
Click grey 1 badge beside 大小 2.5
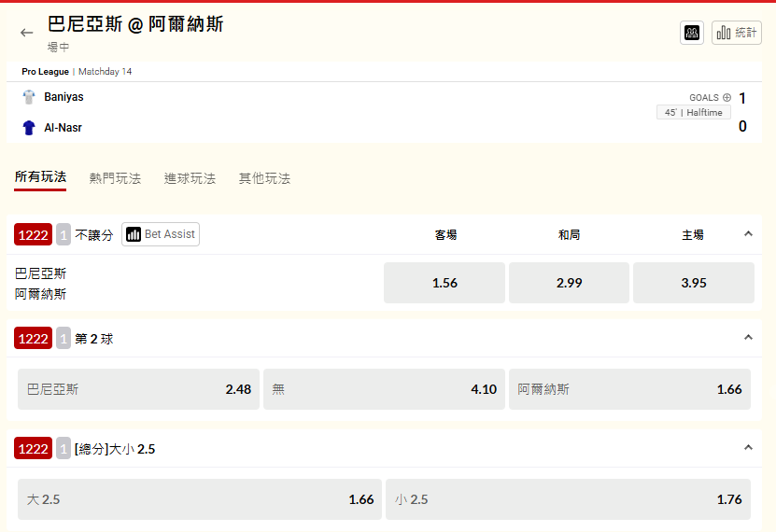[63, 449]
